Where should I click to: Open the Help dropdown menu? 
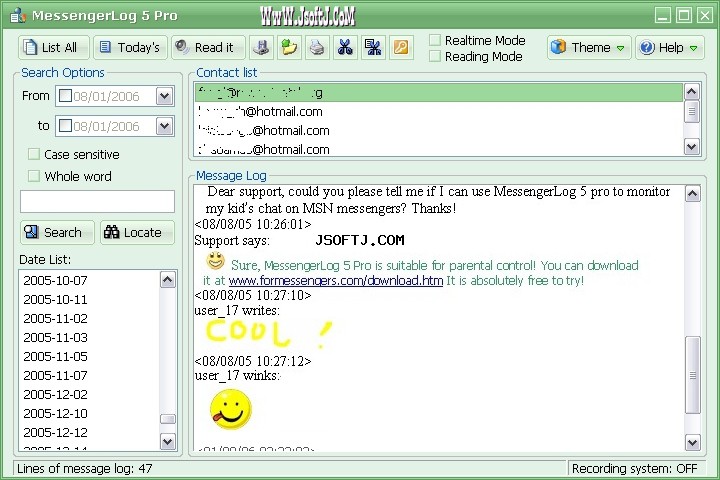(669, 47)
